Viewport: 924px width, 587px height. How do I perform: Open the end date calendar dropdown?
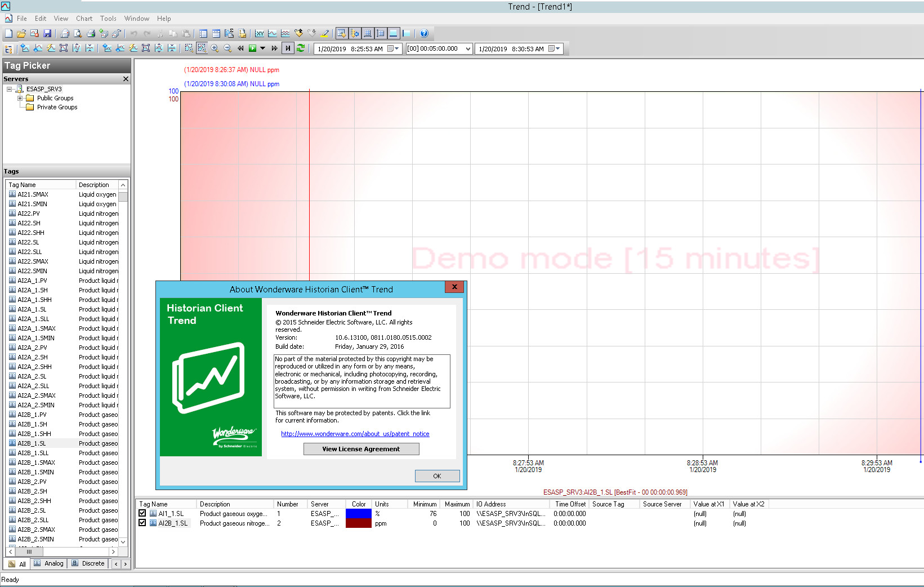[554, 48]
